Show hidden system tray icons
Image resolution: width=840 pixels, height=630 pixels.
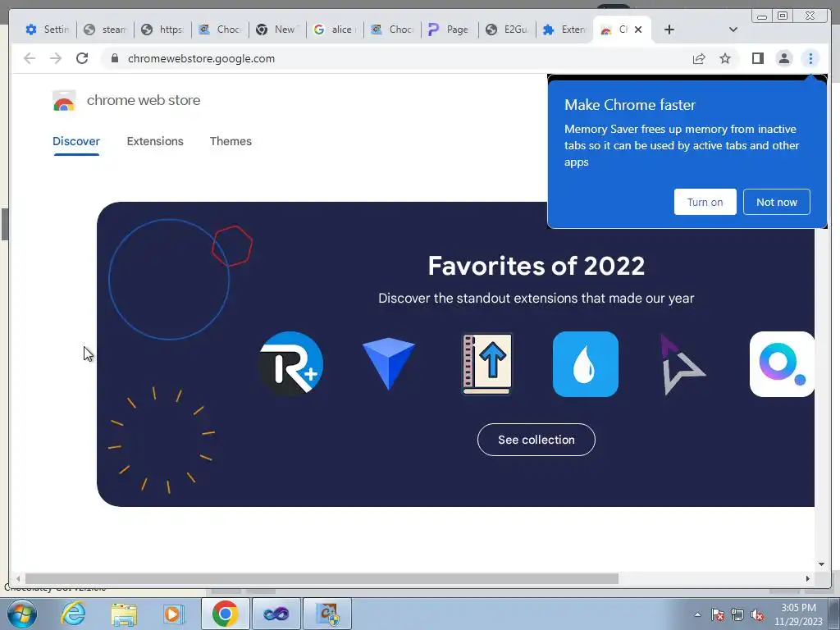pyautogui.click(x=697, y=614)
